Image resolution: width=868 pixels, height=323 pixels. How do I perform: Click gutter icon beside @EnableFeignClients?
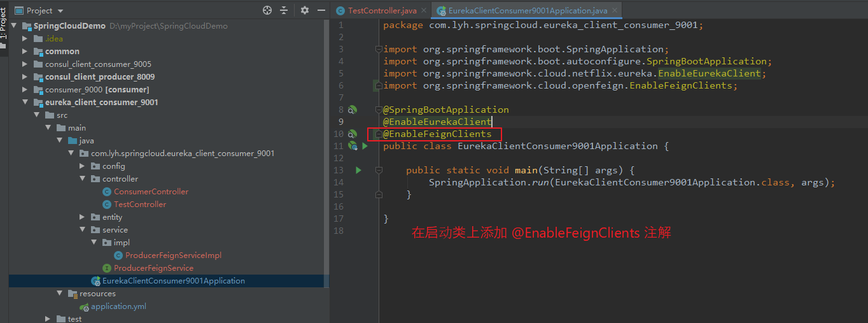coord(352,134)
